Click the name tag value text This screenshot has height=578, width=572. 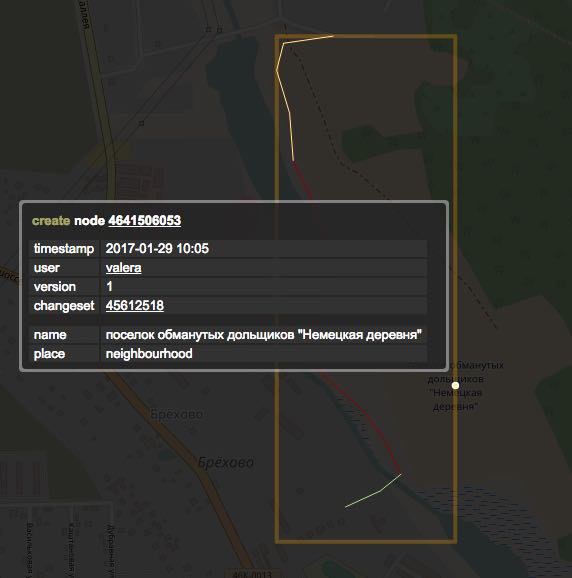coord(264,335)
